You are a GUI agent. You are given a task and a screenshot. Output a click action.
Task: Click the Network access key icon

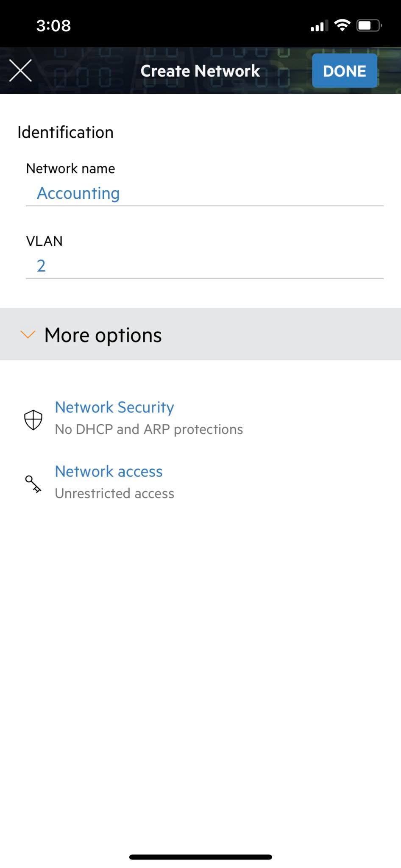[33, 484]
